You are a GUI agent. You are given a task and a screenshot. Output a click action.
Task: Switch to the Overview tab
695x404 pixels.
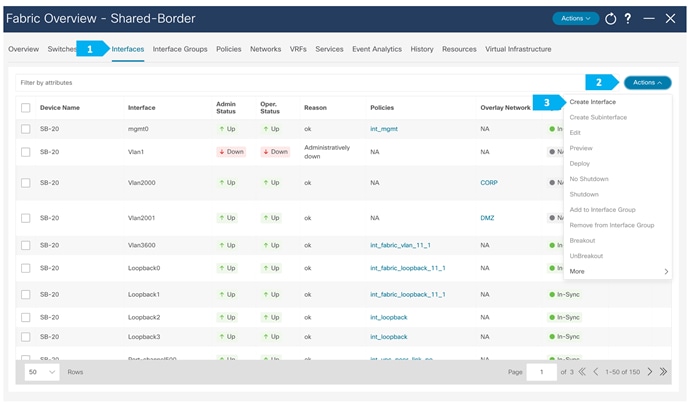click(23, 49)
